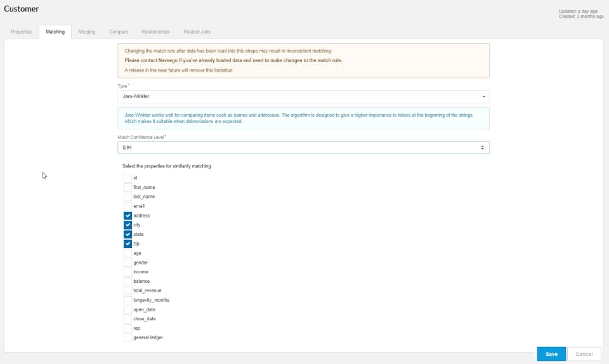
Task: Uncheck the city property checkbox
Action: coord(128,225)
